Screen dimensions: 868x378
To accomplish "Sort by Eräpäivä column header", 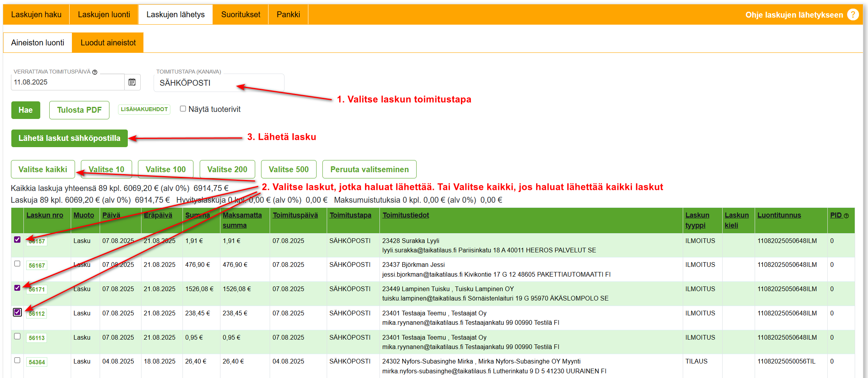I will (158, 215).
